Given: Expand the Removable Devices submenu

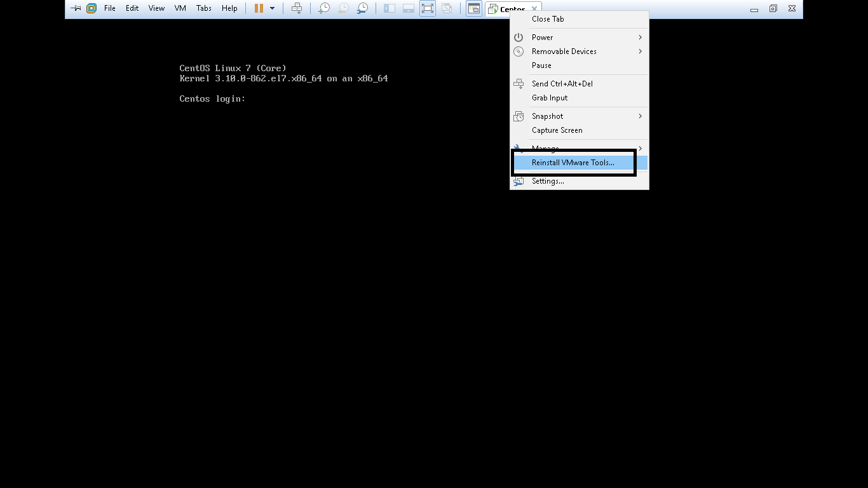Looking at the screenshot, I should 580,51.
